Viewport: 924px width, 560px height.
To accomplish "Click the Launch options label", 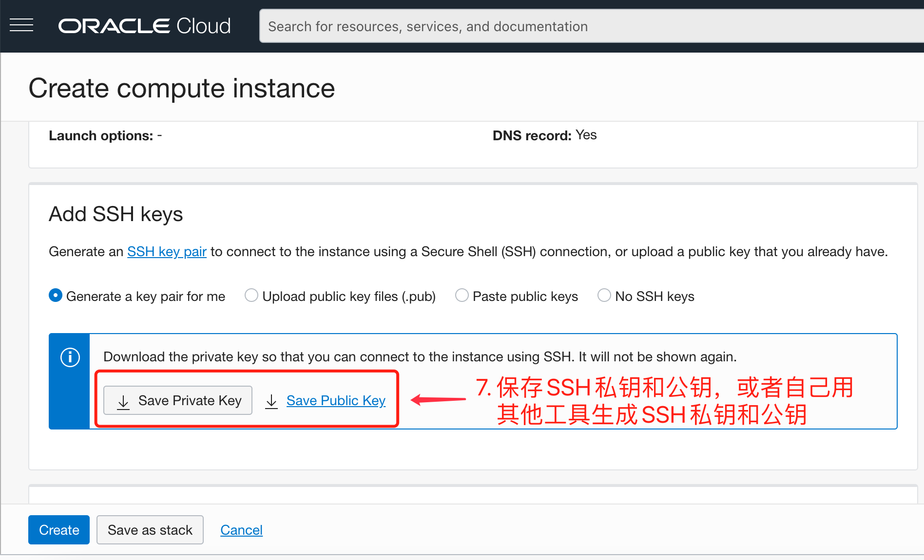I will coord(101,135).
